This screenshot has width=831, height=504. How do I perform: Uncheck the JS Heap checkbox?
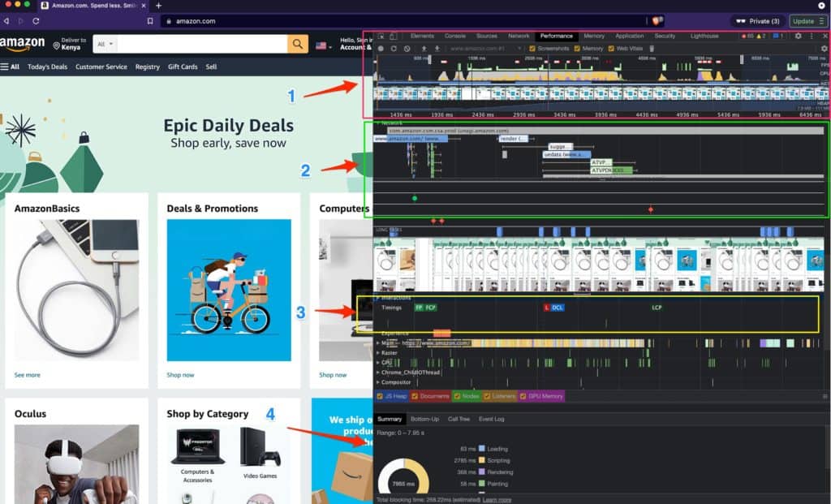(x=380, y=396)
